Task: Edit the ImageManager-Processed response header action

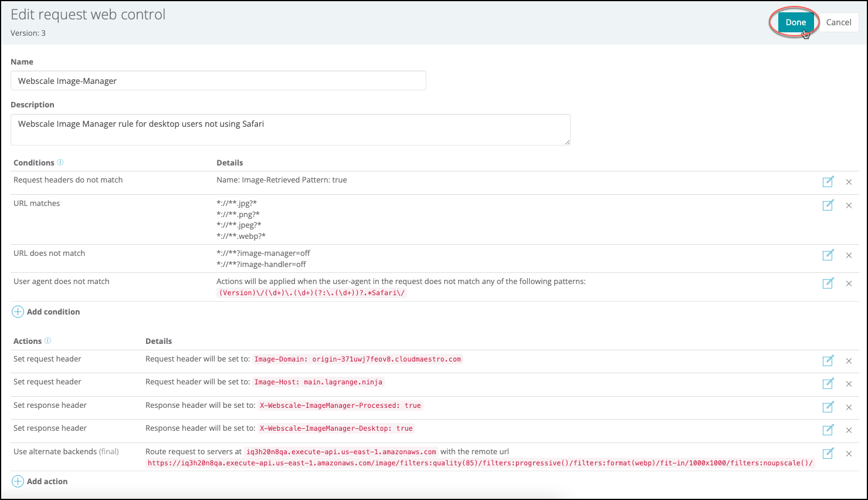Action: click(828, 407)
